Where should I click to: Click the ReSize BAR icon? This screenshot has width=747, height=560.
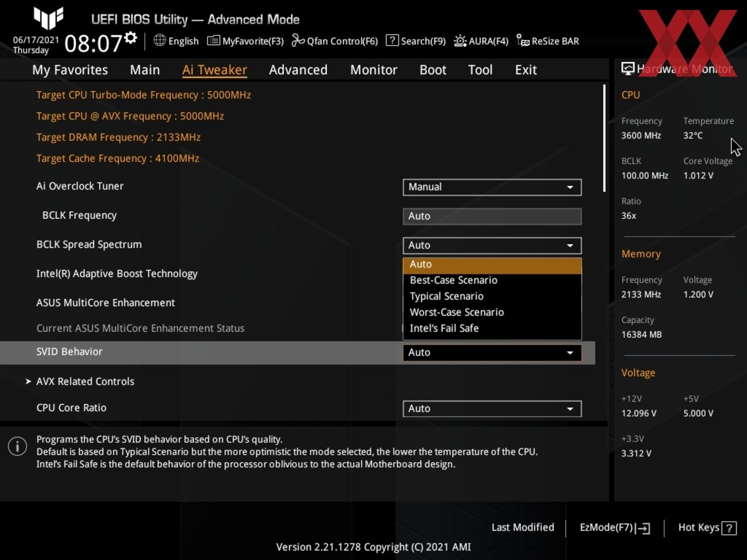tap(523, 41)
